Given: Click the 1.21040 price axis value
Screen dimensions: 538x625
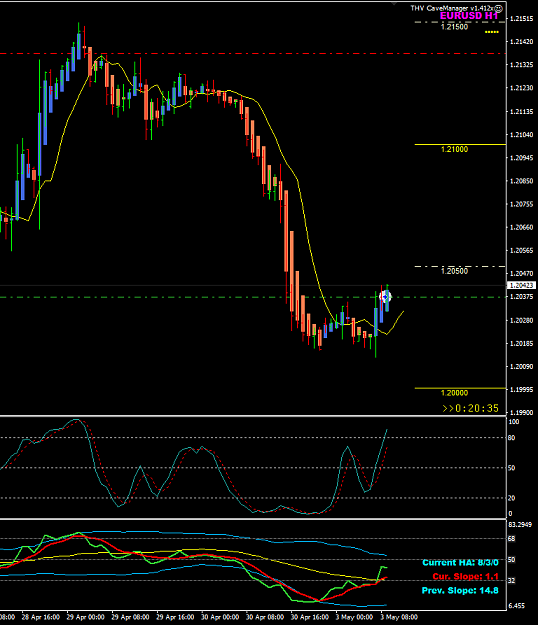Looking at the screenshot, I should tap(522, 135).
